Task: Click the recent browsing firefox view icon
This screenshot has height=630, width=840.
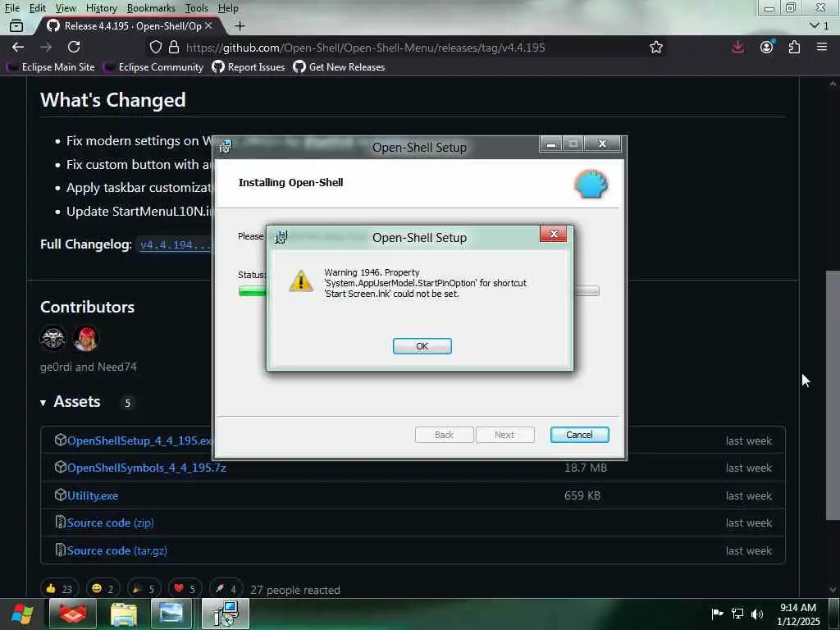Action: (16, 25)
